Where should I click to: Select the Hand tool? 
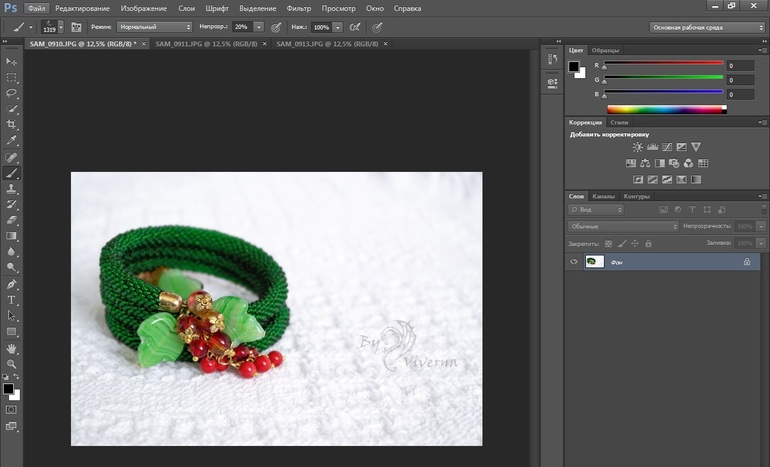point(12,348)
